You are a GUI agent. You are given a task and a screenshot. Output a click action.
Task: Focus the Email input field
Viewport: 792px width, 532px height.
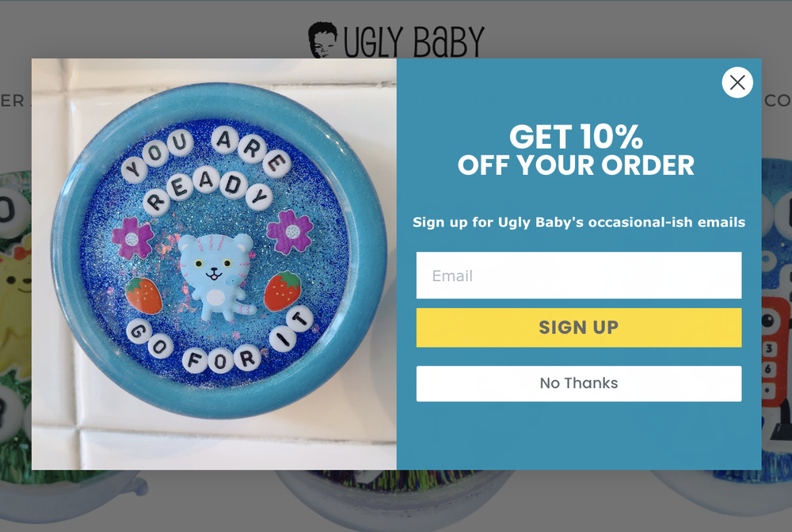coord(579,275)
